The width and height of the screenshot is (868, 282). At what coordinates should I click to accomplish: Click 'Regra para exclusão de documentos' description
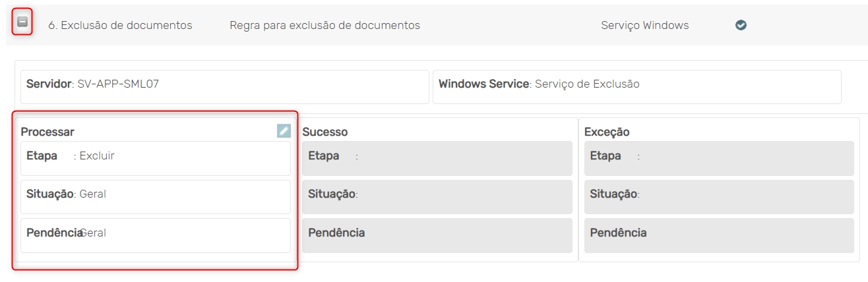325,25
